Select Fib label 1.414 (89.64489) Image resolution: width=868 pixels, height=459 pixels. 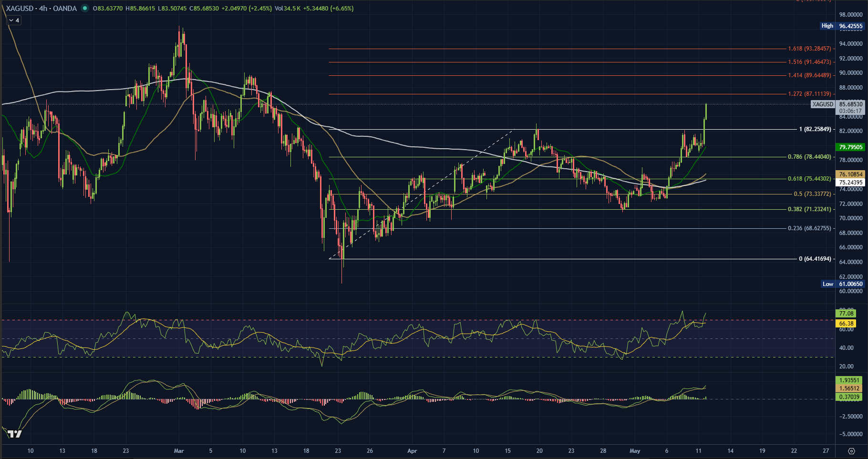(809, 75)
